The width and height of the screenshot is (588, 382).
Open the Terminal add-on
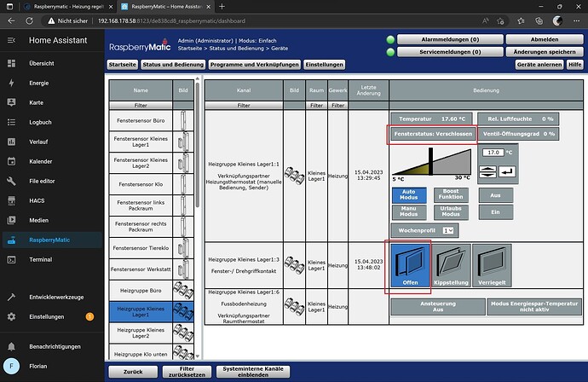point(41,259)
